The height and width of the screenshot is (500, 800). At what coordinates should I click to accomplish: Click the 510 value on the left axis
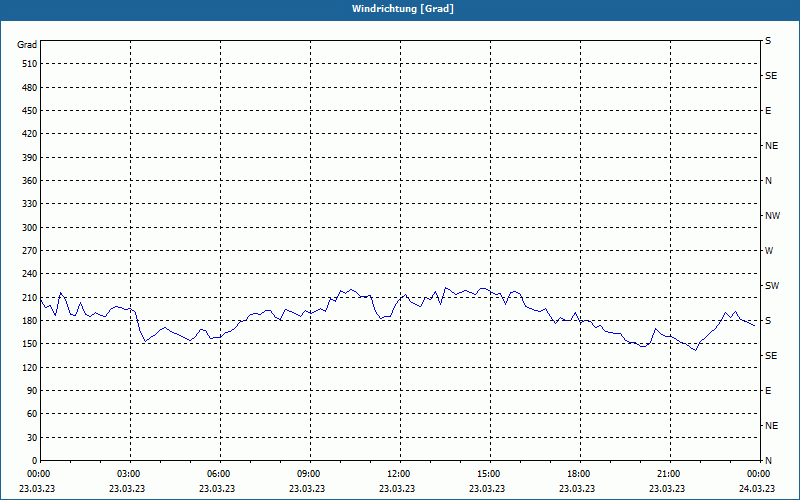pos(30,64)
